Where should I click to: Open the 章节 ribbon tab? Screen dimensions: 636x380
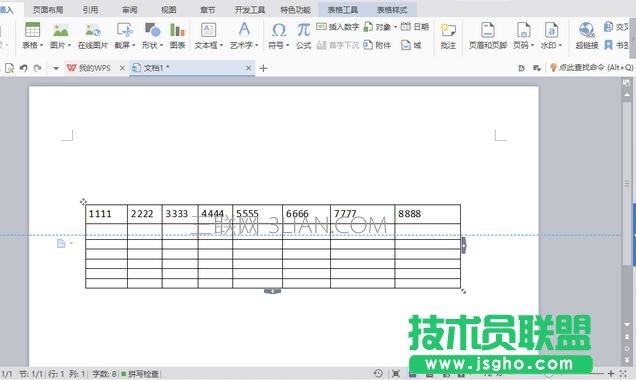pos(208,10)
